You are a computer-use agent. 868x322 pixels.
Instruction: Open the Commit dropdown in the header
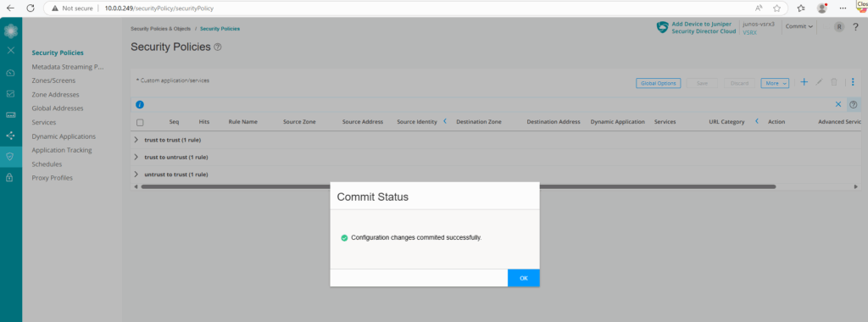point(799,26)
